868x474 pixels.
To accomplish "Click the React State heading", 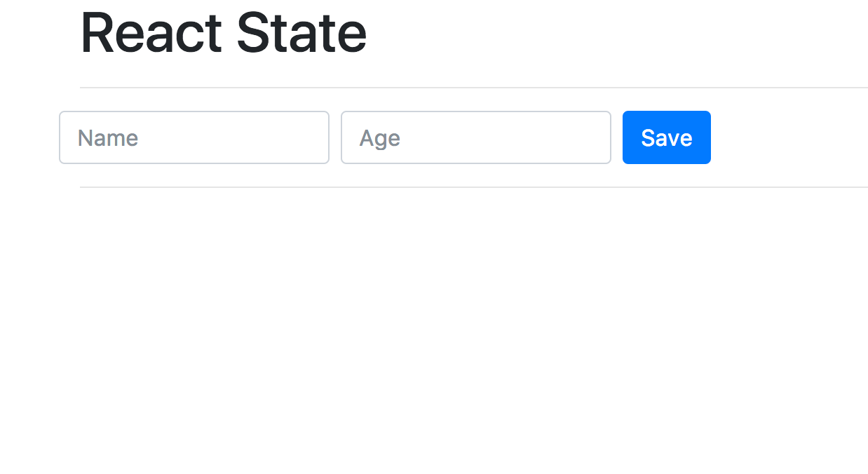I will tap(224, 33).
